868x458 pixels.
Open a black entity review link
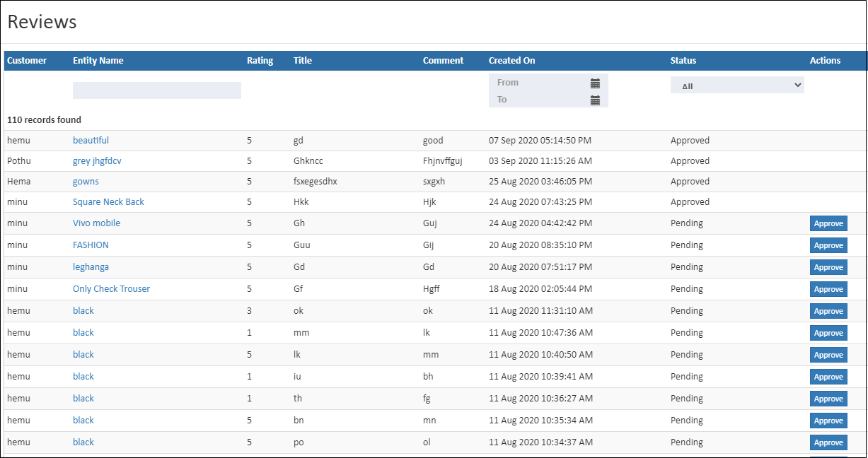pyautogui.click(x=83, y=310)
